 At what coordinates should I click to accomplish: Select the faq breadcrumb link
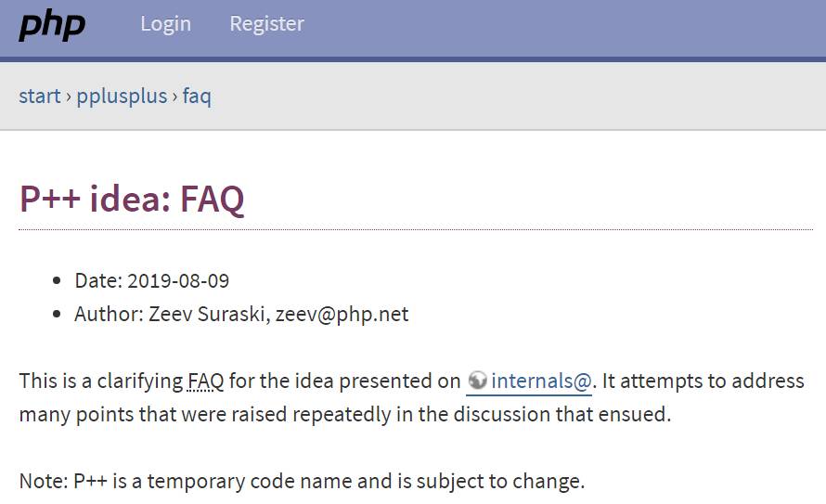coord(197,96)
